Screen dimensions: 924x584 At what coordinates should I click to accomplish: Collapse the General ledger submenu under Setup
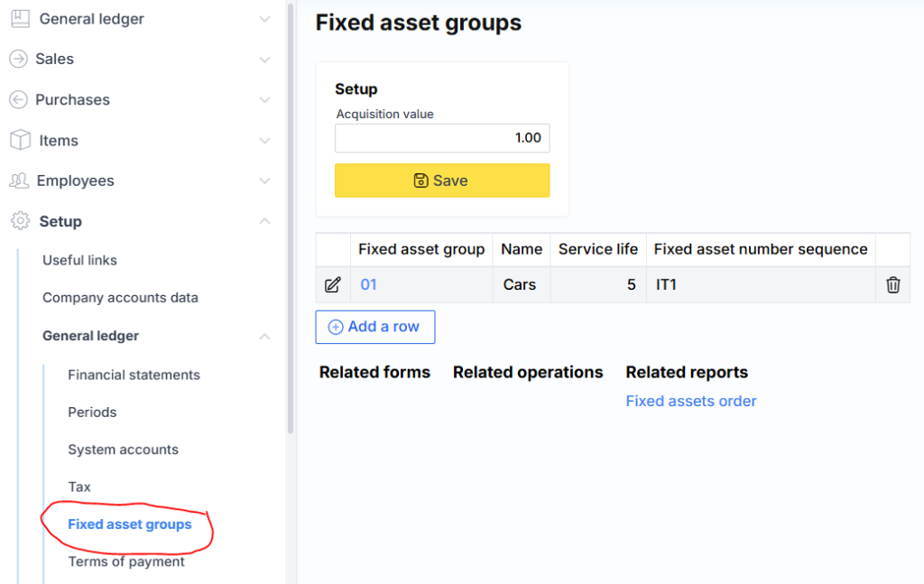point(264,336)
